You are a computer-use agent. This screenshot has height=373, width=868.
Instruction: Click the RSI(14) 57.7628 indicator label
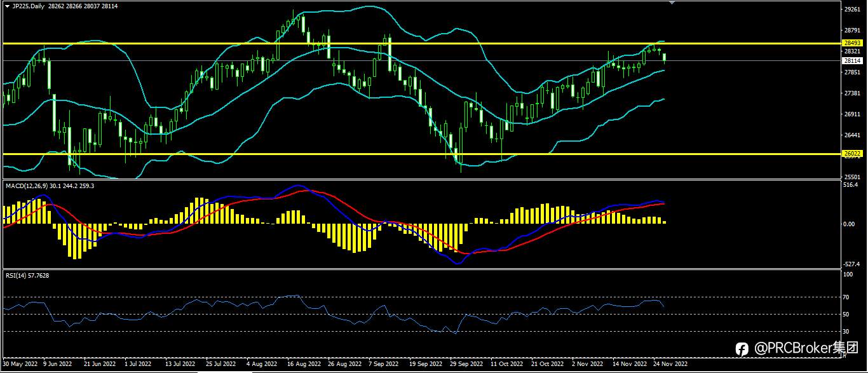tap(27, 275)
